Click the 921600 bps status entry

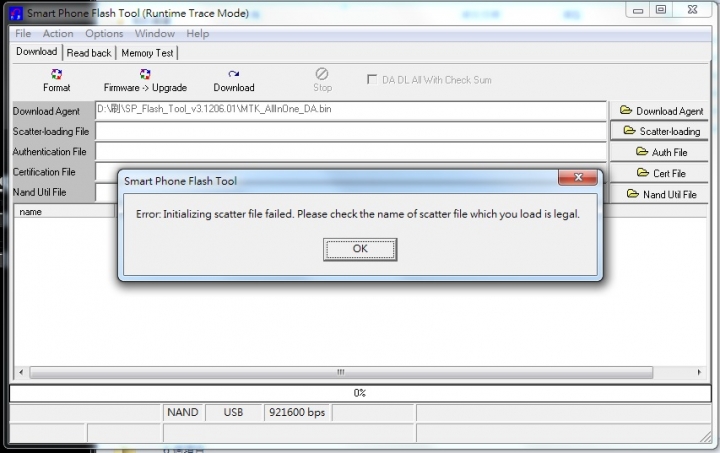(297, 412)
